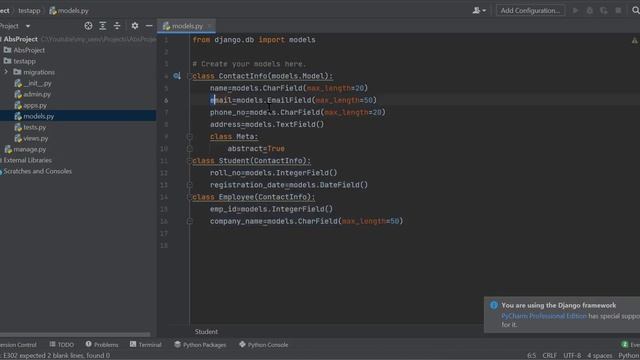
Task: Click the Student breadcrumb below editor
Action: [206, 332]
